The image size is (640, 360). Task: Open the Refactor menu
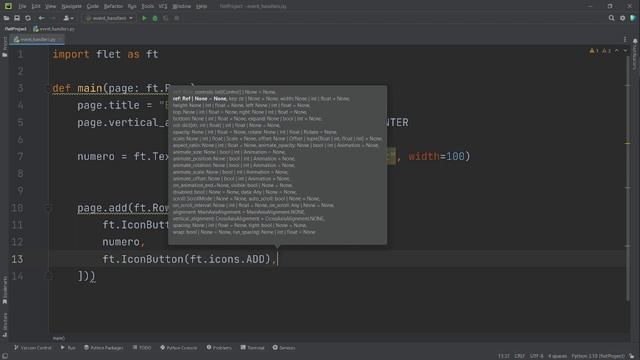click(113, 6)
